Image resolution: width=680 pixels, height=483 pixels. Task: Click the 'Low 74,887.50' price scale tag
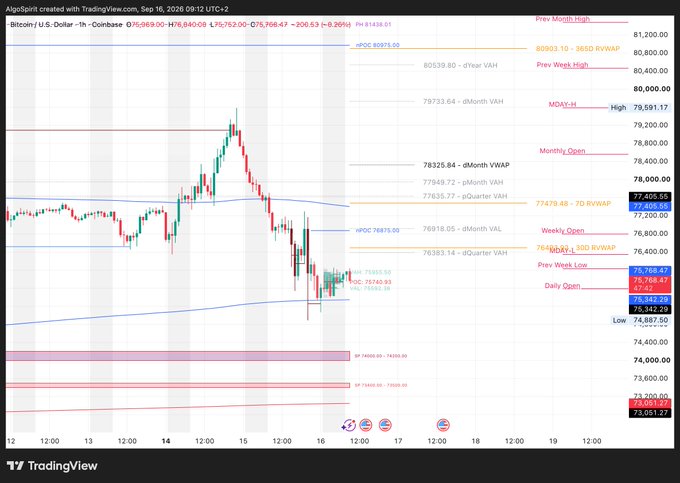640,320
